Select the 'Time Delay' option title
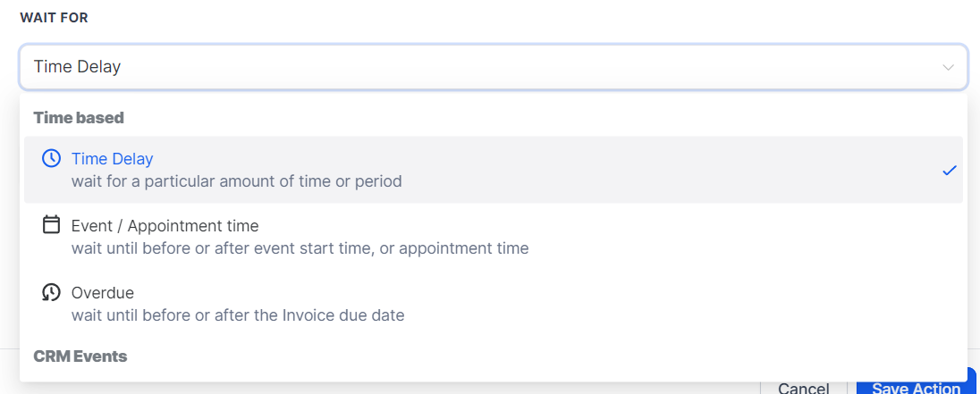The image size is (980, 394). (113, 159)
